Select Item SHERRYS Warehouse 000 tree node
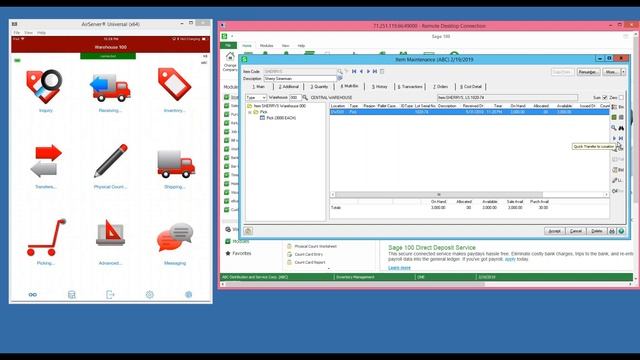 pos(280,106)
